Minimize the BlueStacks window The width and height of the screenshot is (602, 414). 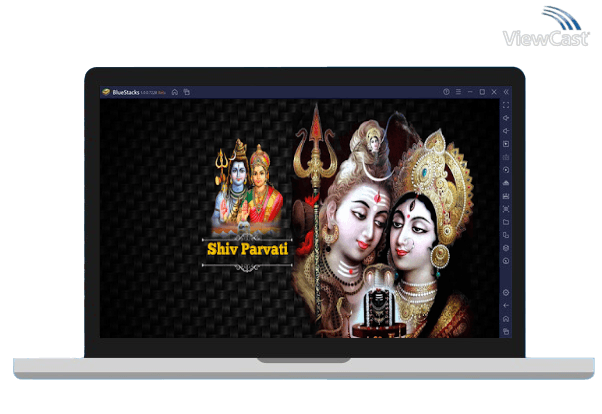click(x=470, y=92)
